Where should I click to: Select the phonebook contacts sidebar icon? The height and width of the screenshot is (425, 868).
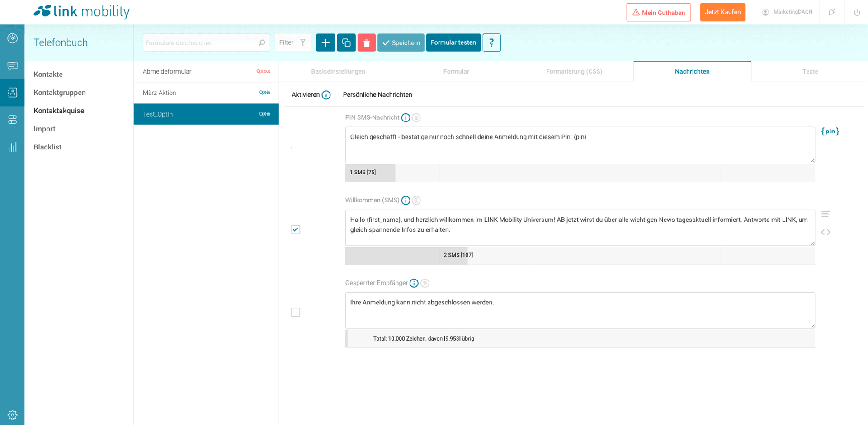pos(12,93)
